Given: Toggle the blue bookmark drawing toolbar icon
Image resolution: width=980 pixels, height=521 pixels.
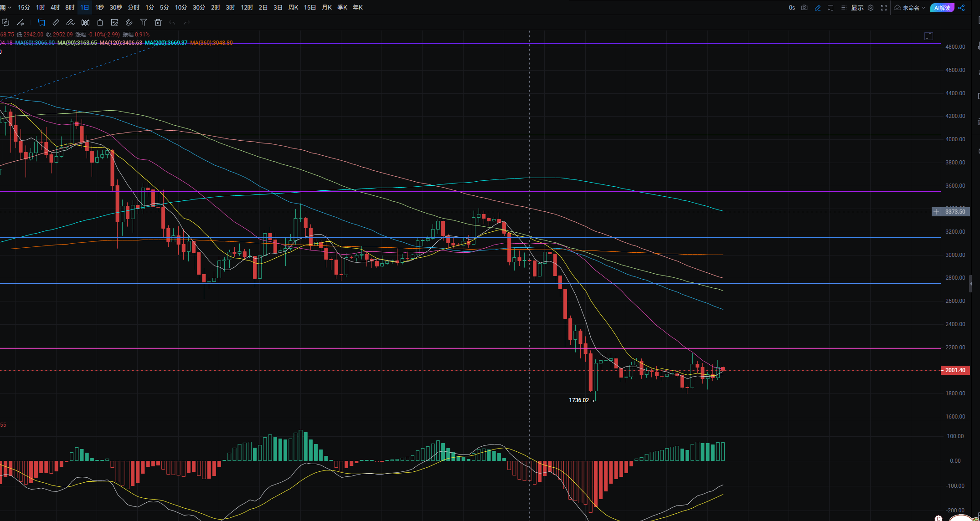Looking at the screenshot, I should click(41, 22).
